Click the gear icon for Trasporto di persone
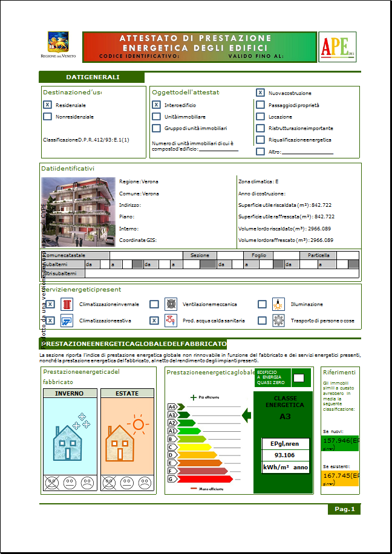This screenshot has height=554, width=392. click(278, 321)
